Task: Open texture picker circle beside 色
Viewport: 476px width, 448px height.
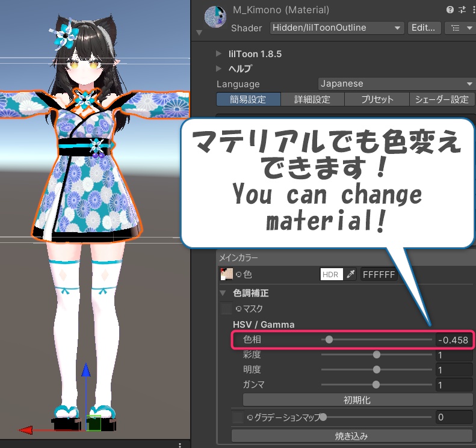Action: (x=239, y=274)
